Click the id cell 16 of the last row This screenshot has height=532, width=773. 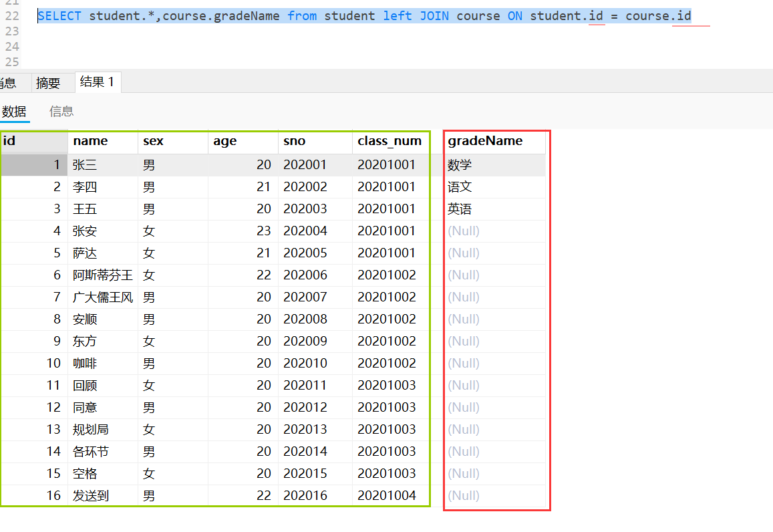coord(34,495)
